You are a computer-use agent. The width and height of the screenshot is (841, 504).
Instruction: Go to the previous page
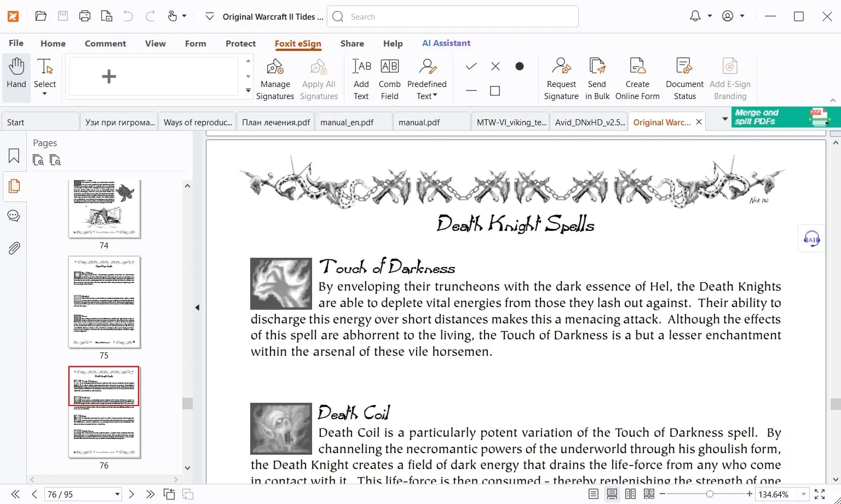34,494
